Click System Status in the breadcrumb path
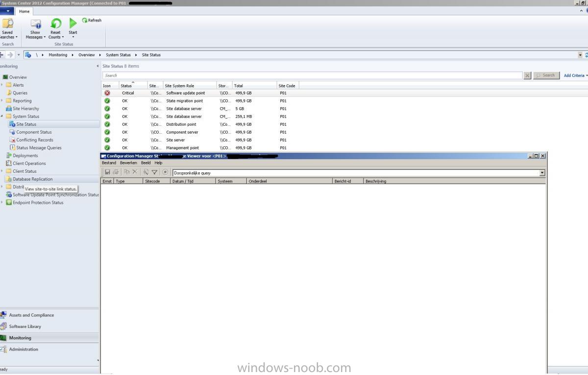The image size is (588, 375). 118,55
